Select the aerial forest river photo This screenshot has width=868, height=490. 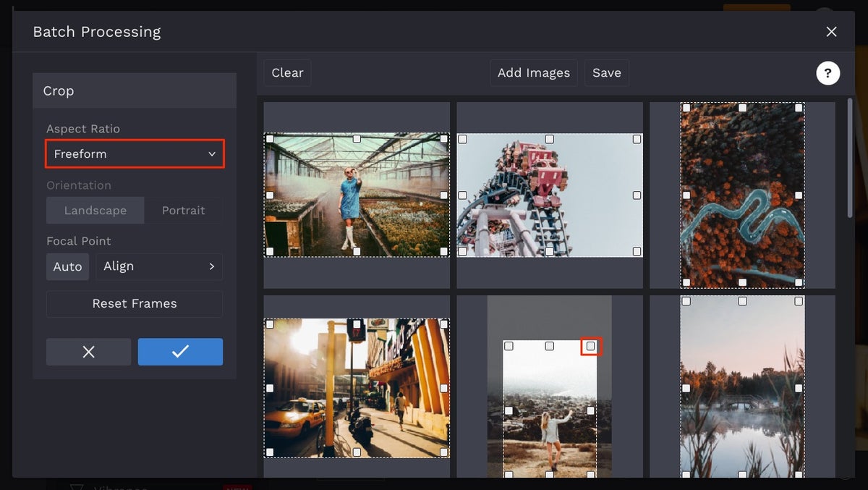[742, 193]
